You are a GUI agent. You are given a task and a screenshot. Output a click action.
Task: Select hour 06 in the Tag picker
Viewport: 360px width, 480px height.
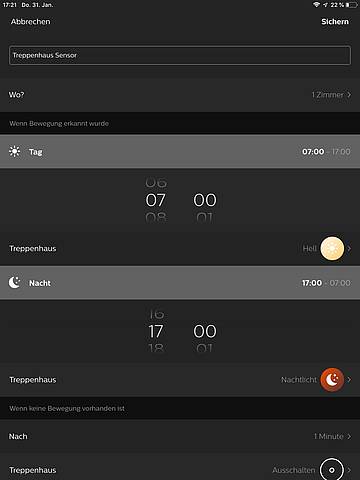pos(156,182)
